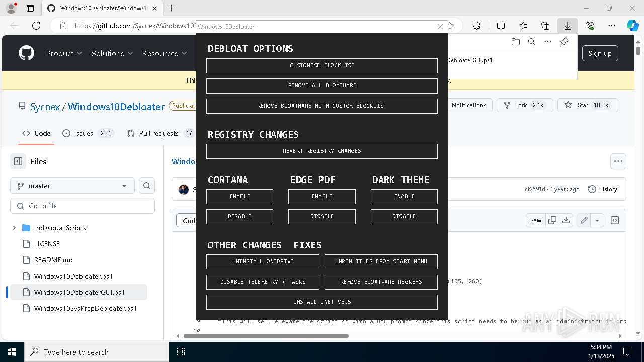
Task: Disable Cortana in debloater window
Action: (x=239, y=217)
